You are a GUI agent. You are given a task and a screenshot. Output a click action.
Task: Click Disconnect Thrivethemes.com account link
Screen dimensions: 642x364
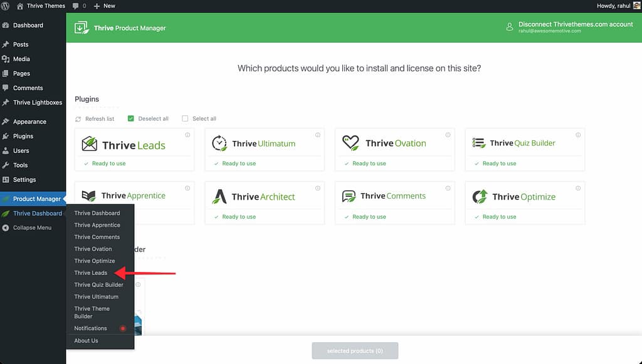pos(576,24)
